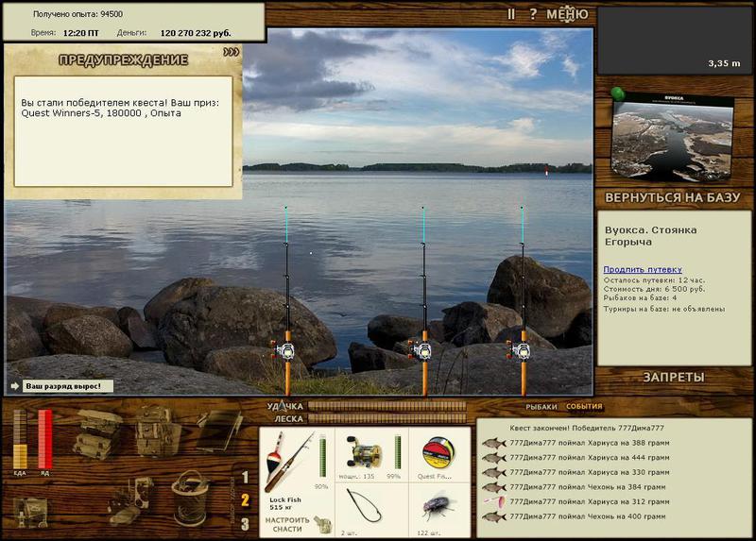Click the Продлить путевку link
The image size is (756, 541).
coord(643,269)
